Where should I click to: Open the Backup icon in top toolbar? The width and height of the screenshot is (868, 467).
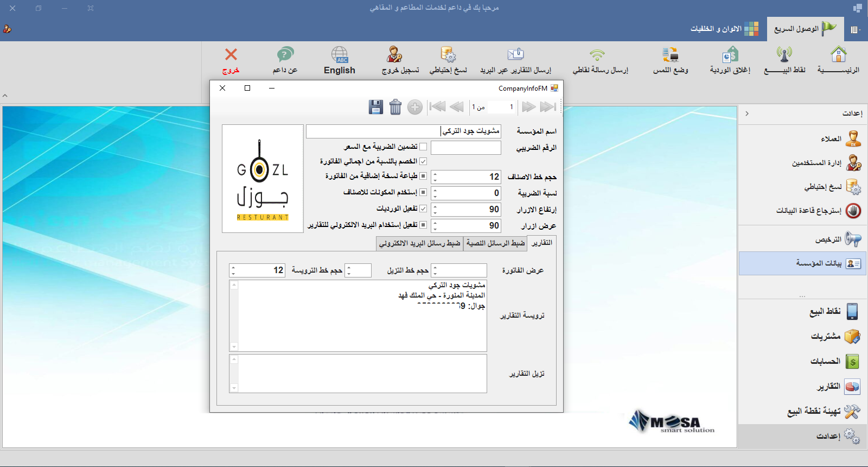point(448,60)
